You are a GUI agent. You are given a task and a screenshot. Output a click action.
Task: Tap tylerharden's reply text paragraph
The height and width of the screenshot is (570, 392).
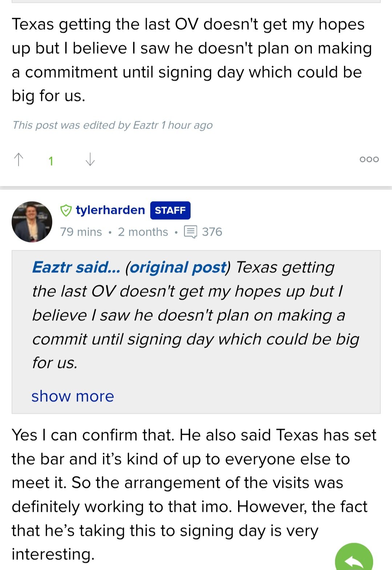pos(194,494)
